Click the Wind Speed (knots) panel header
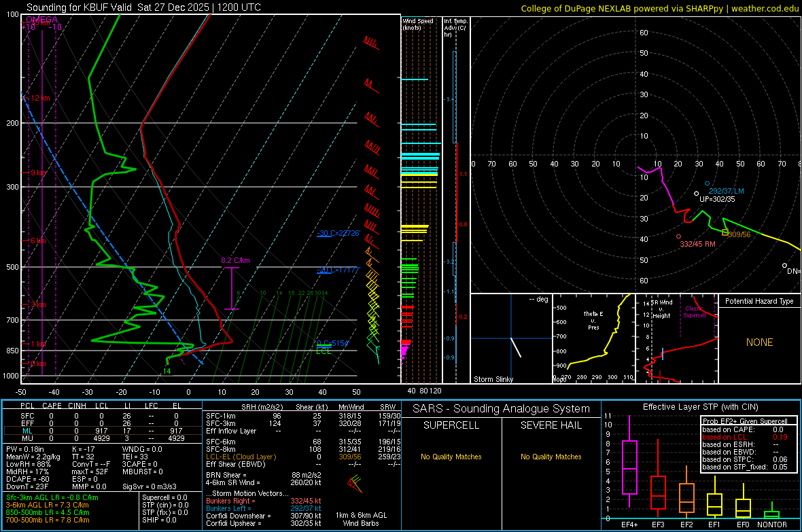 pyautogui.click(x=418, y=24)
